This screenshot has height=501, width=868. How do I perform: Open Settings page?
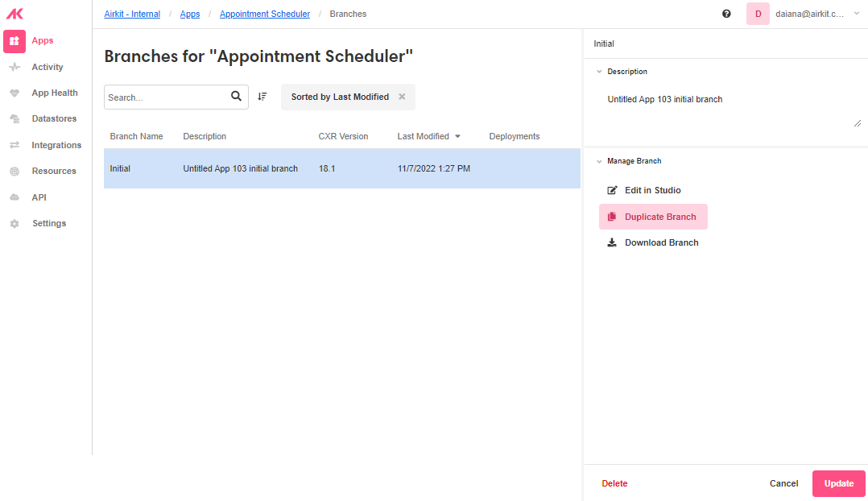tap(48, 224)
